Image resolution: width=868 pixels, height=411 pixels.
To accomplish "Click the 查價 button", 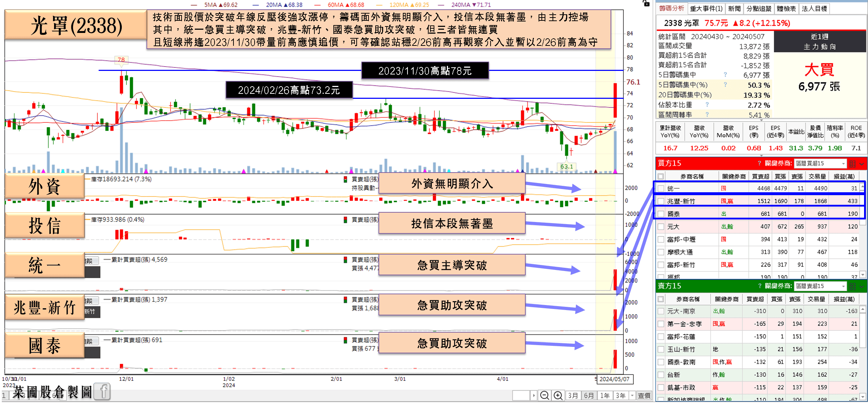I will (644, 396).
